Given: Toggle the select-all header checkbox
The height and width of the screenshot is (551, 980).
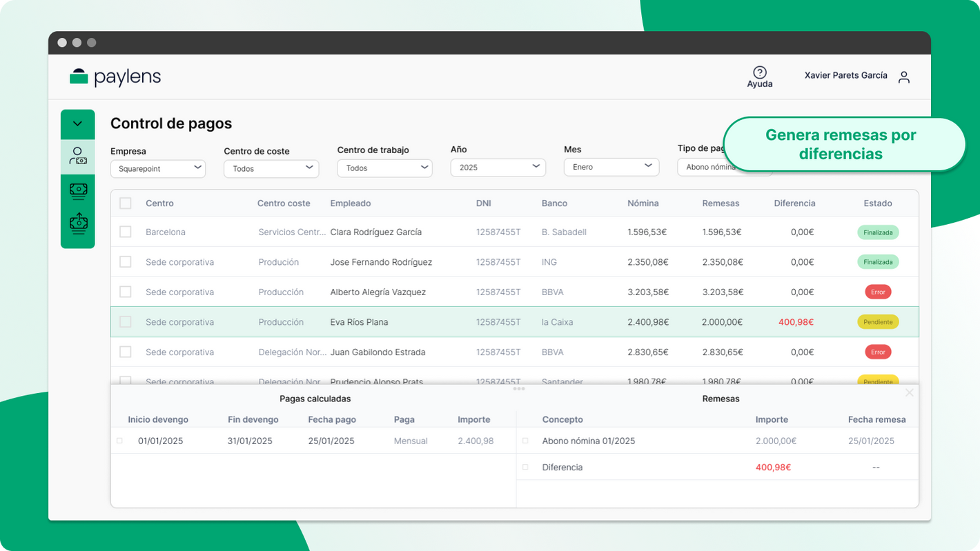Looking at the screenshot, I should (126, 203).
